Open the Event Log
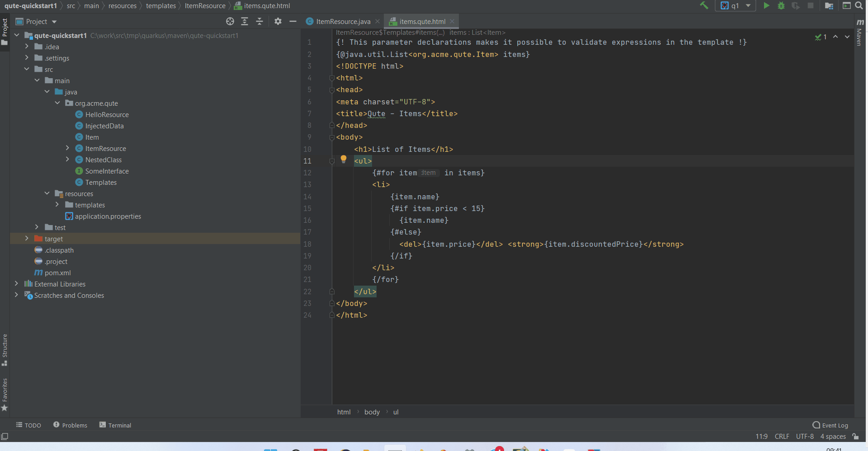Viewport: 868px width, 451px height. [x=834, y=425]
